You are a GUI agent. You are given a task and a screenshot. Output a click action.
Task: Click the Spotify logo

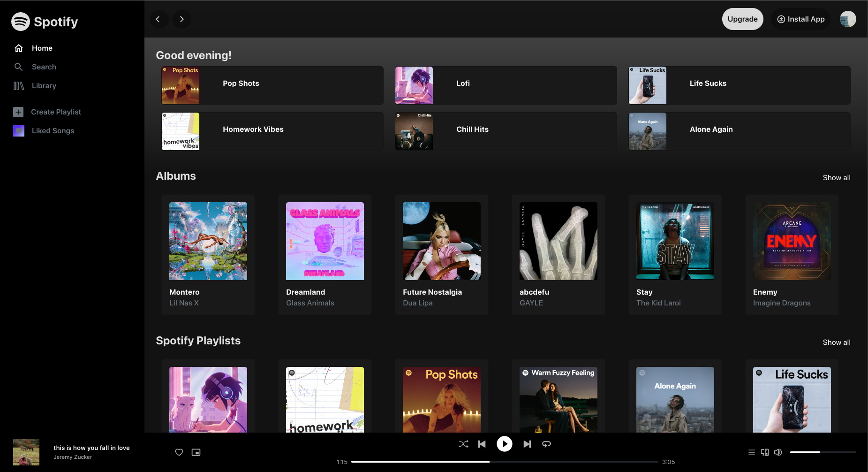coord(44,21)
